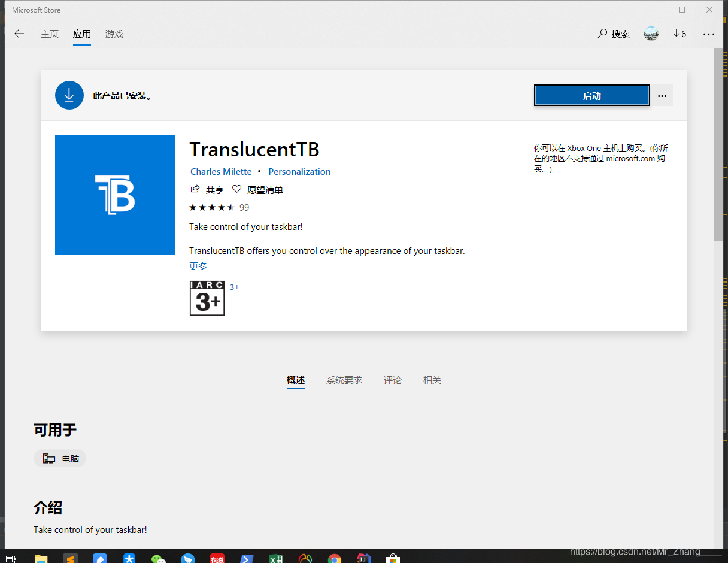Click the installed-product download arrow icon
The width and height of the screenshot is (728, 563).
tap(69, 95)
